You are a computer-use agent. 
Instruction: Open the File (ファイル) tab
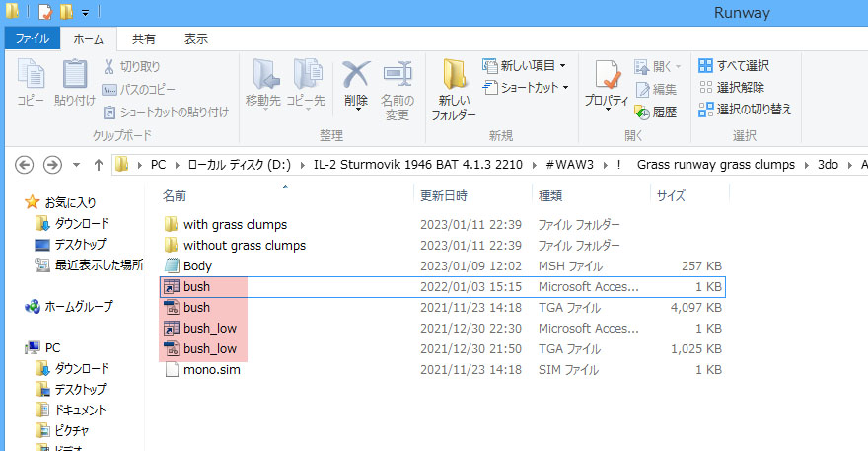click(33, 38)
